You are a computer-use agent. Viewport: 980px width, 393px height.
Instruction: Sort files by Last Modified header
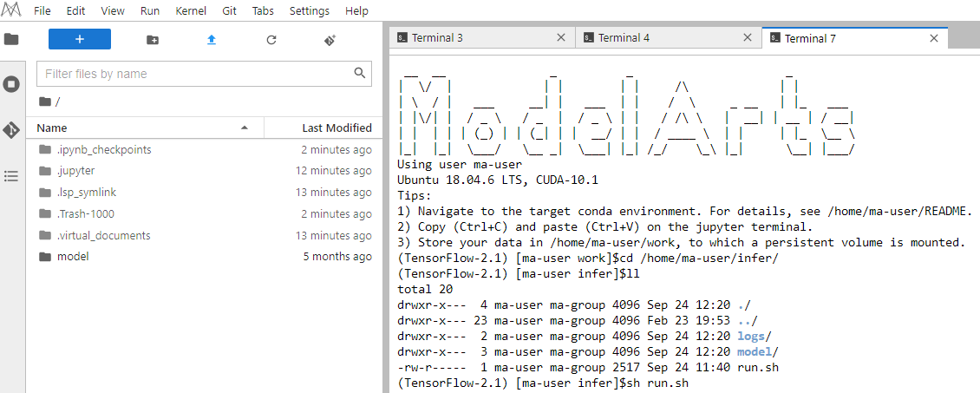point(323,128)
